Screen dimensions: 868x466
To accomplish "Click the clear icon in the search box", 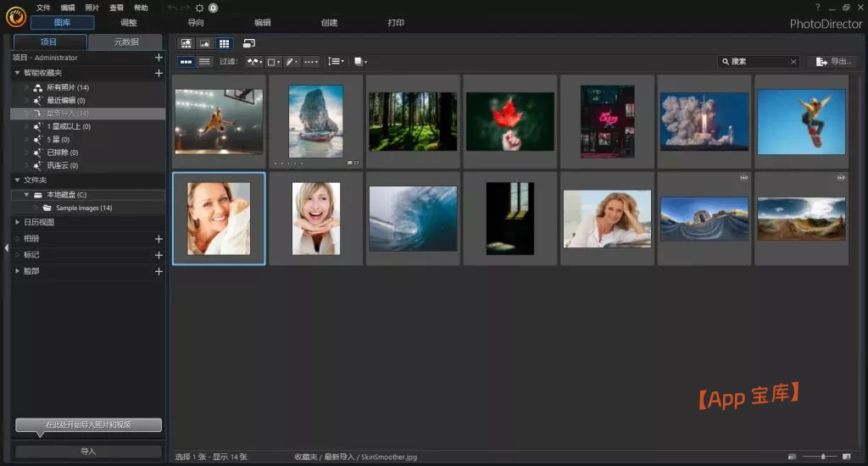I will click(793, 62).
